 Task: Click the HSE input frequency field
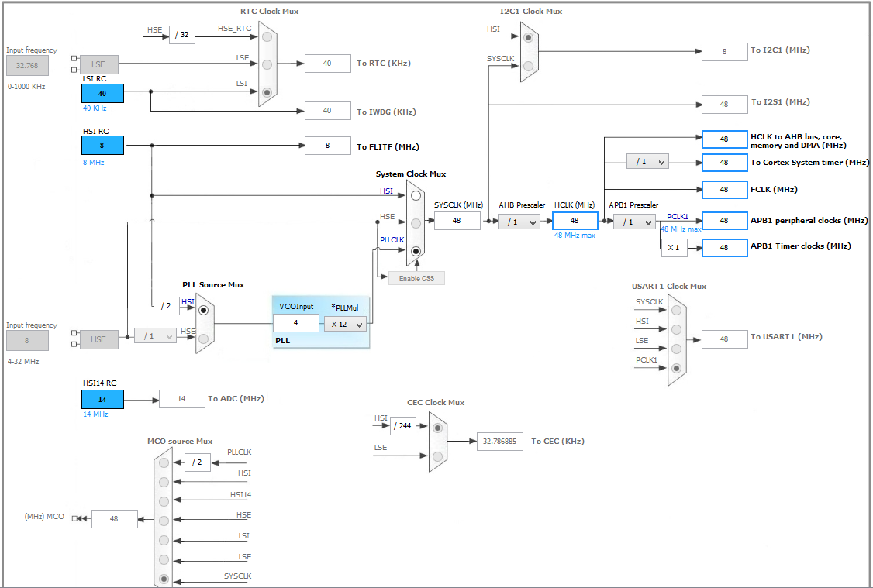click(x=27, y=340)
